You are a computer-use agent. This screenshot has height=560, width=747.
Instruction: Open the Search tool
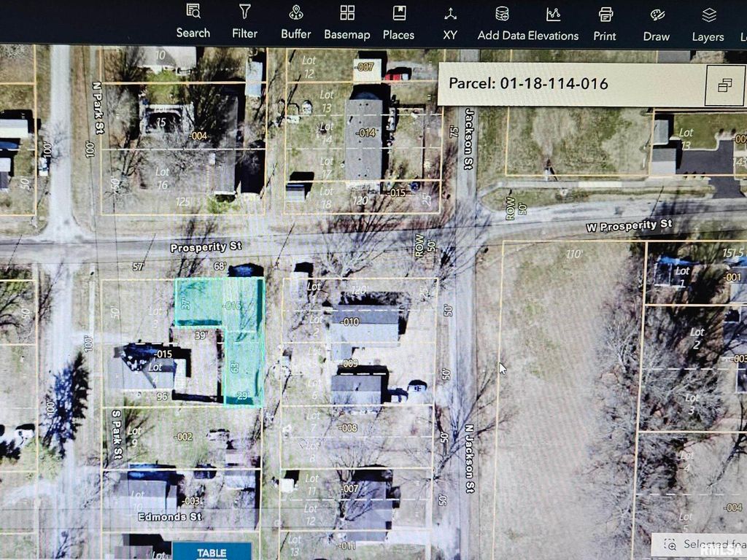[x=193, y=21]
